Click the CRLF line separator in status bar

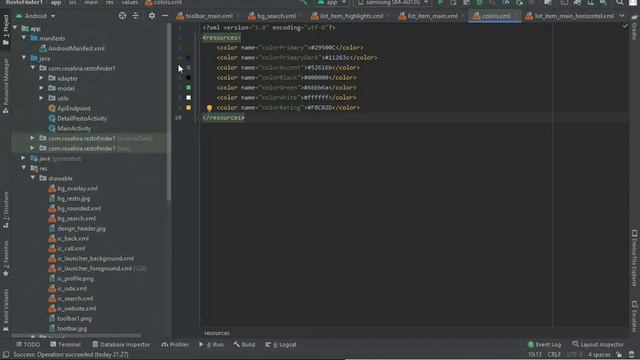[554, 355]
